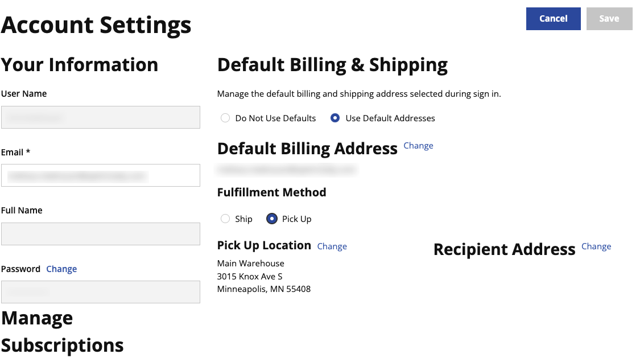Change the Pick Up Location

[332, 246]
